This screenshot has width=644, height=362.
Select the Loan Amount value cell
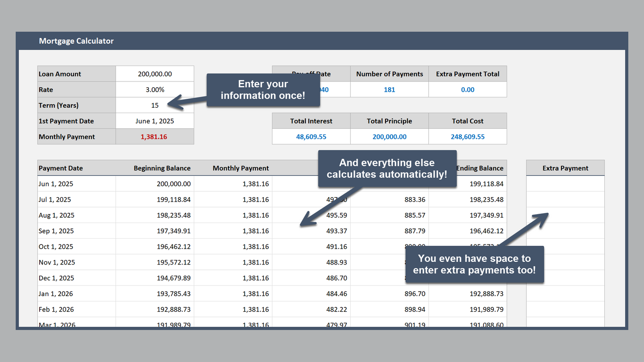[x=155, y=74]
